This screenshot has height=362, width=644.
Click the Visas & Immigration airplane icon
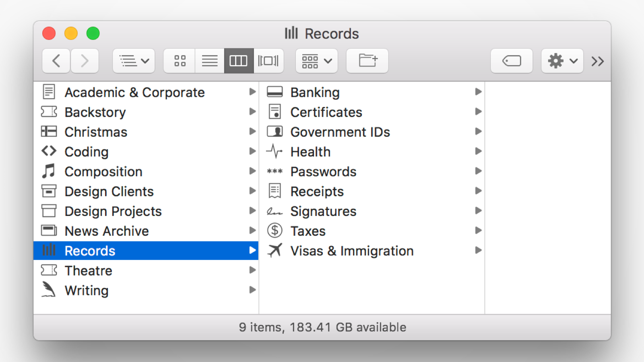(x=275, y=251)
